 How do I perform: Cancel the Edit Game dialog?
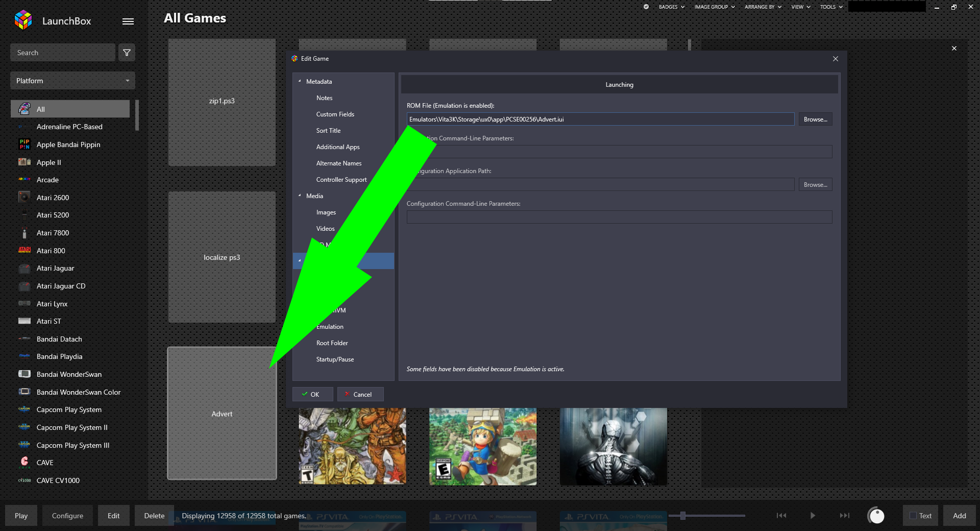[360, 394]
